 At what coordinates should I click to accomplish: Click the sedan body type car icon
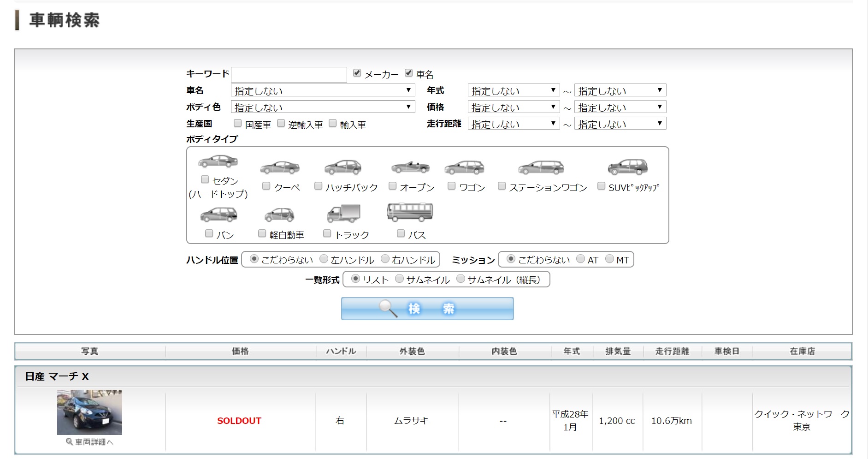pos(218,161)
